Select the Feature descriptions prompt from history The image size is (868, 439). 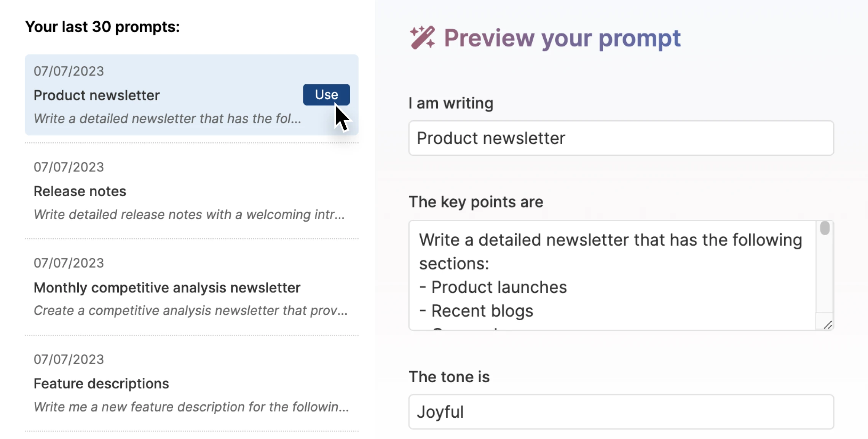click(101, 384)
